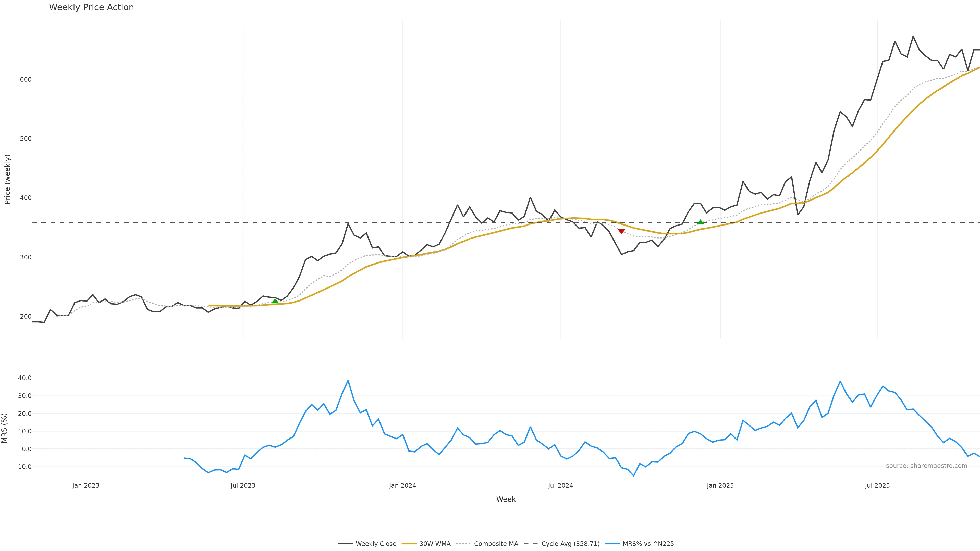Click the green up-triangle marker after Jul 2023

pyautogui.click(x=275, y=301)
